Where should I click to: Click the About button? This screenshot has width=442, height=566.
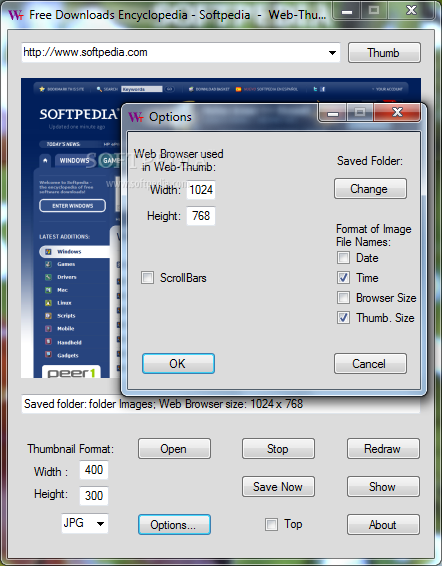384,524
